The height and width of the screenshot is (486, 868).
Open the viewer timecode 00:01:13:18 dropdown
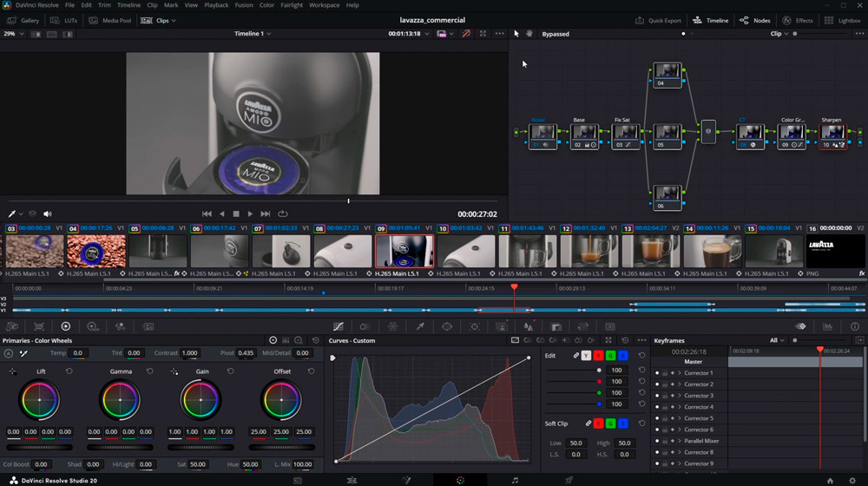409,34
